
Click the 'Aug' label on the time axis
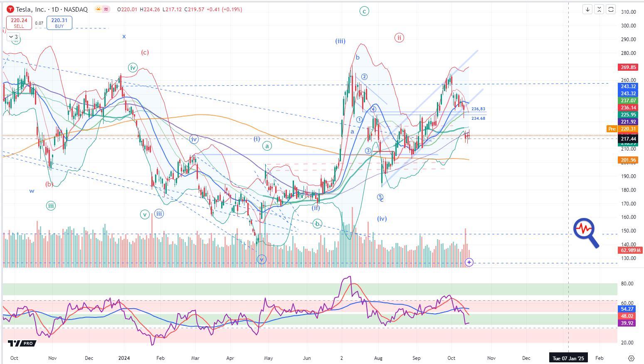point(378,358)
